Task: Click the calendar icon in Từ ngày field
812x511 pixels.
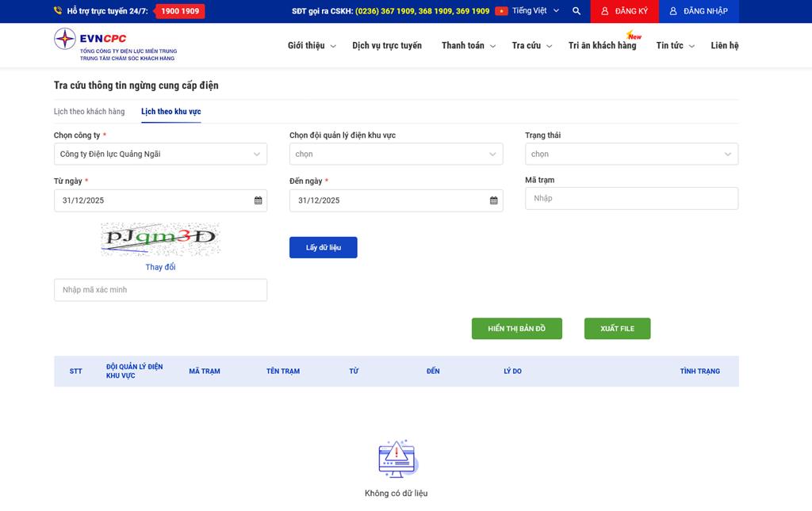Action: point(258,200)
